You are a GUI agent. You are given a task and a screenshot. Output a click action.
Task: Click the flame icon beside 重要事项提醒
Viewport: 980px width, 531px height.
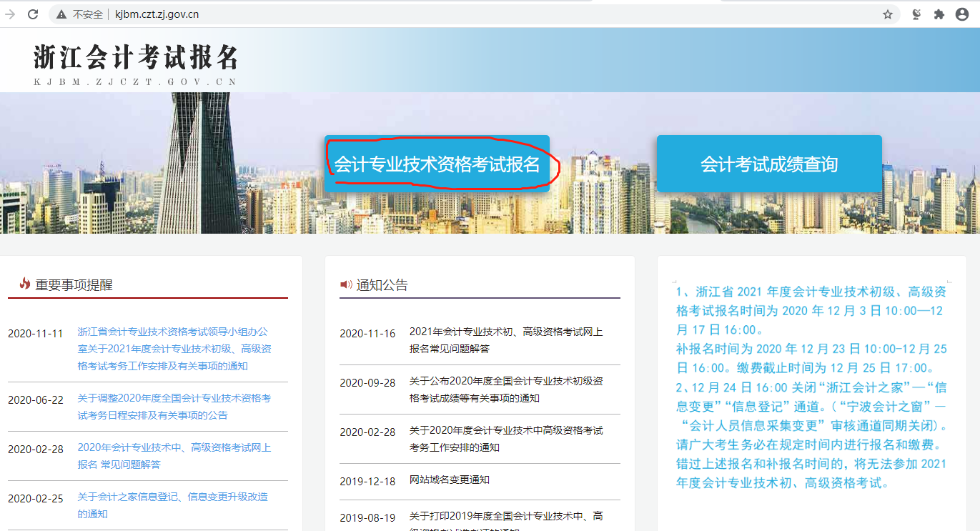25,284
